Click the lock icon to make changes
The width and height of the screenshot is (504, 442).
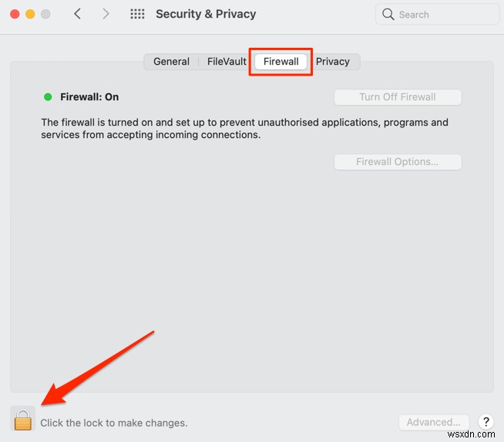tap(23, 420)
